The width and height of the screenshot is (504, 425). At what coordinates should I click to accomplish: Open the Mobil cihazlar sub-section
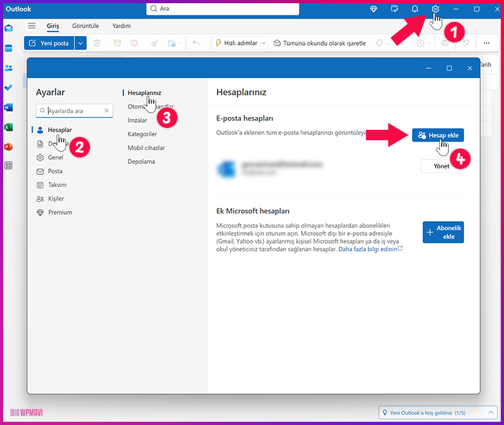click(147, 148)
